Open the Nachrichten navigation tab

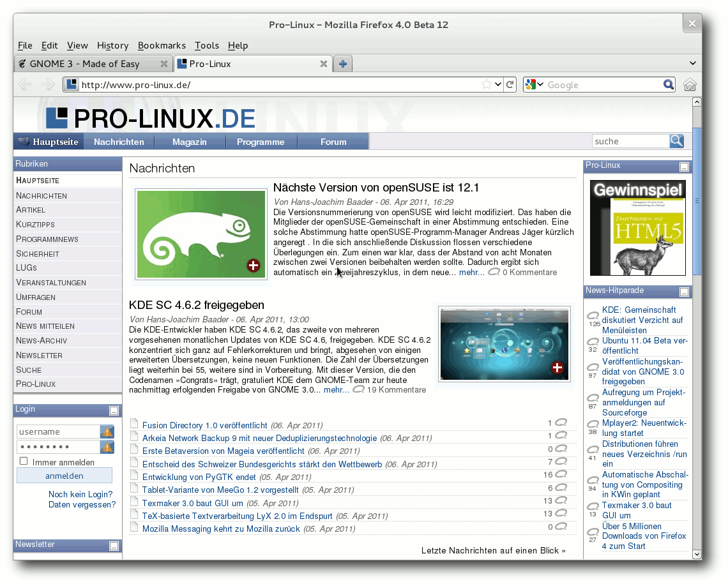click(119, 142)
